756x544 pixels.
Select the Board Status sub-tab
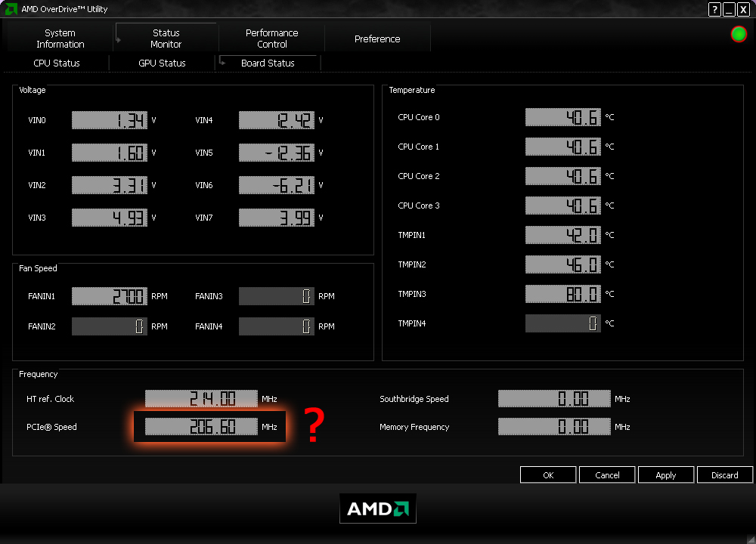[268, 63]
